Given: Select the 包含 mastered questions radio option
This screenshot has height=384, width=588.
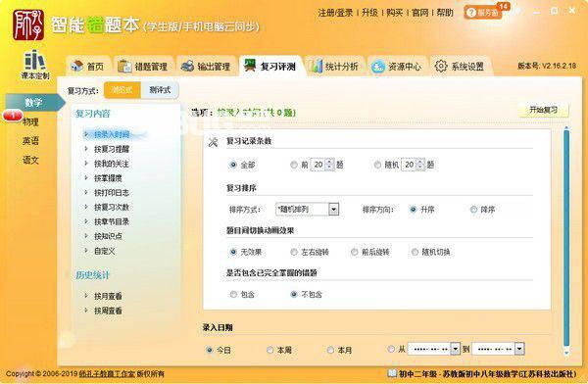Looking at the screenshot, I should coord(233,295).
